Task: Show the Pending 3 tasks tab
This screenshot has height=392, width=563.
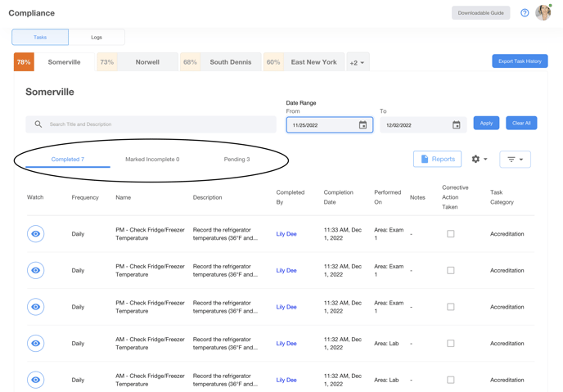Action: [236, 160]
